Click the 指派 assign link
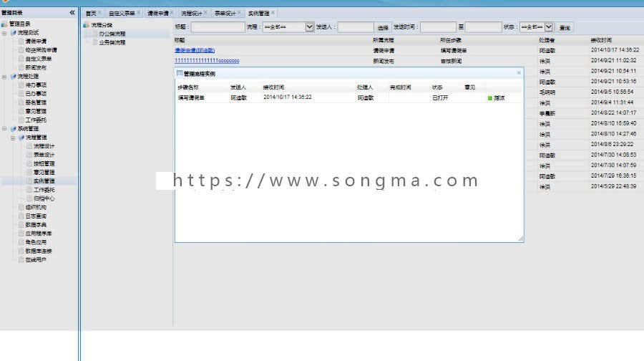The width and height of the screenshot is (644, 361). click(x=499, y=98)
